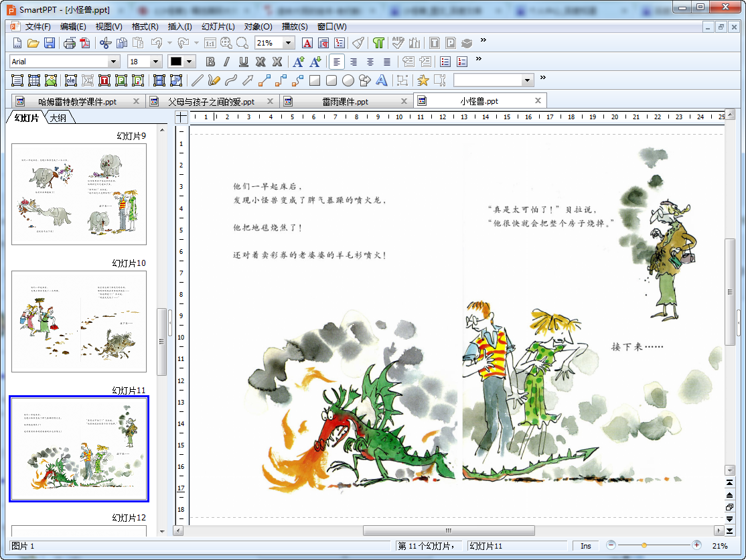The height and width of the screenshot is (560, 746).
Task: Toggle the bulleted list
Action: [x=445, y=62]
